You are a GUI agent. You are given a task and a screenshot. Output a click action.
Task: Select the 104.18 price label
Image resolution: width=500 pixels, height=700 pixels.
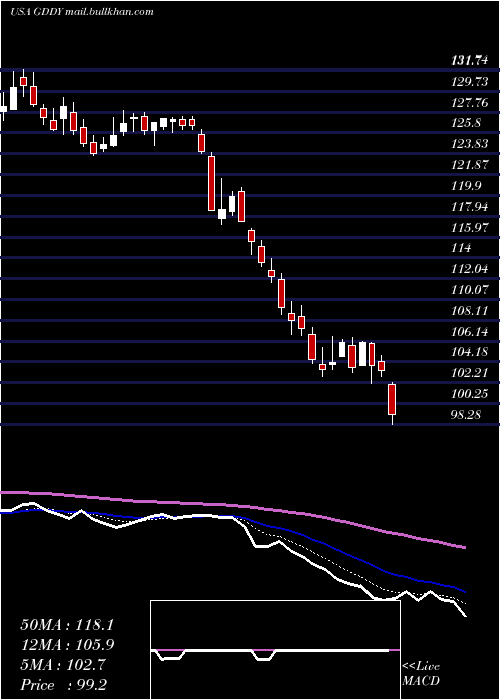coord(469,352)
